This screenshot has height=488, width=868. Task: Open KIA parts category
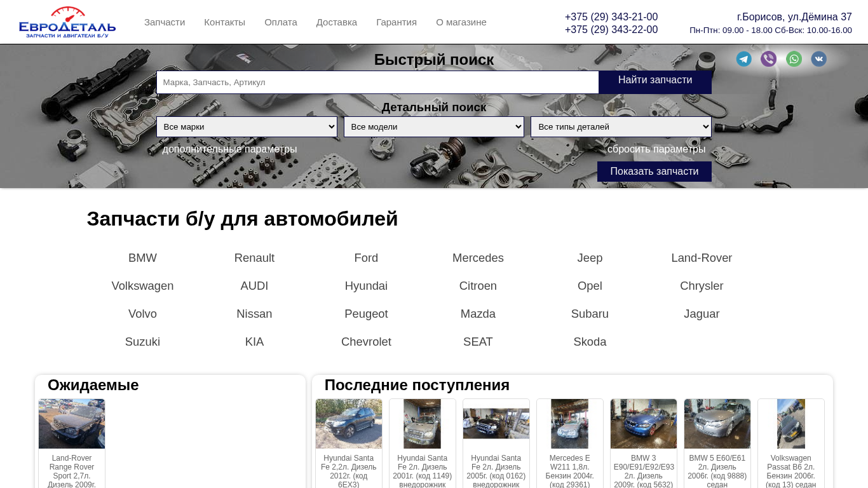[x=254, y=342]
